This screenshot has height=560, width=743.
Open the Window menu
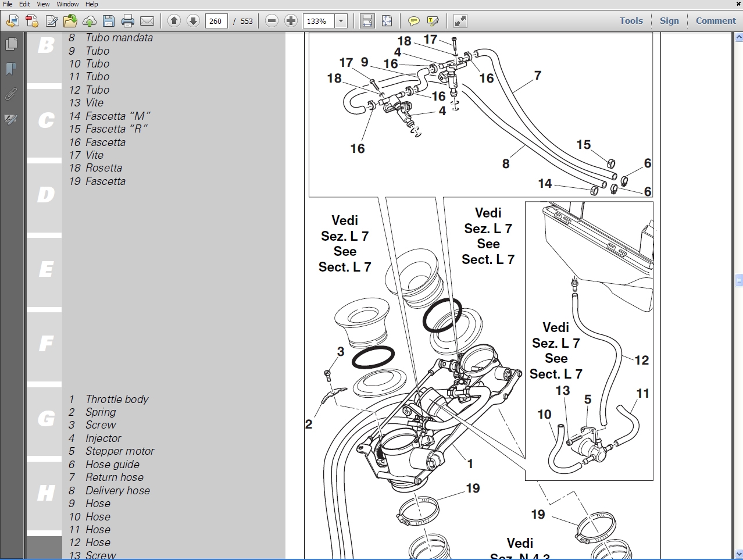coord(67,4)
